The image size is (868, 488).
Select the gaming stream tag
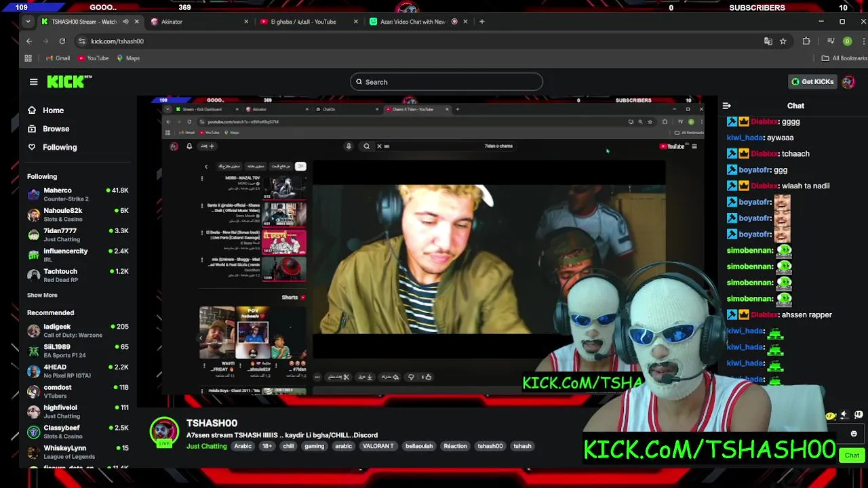click(314, 446)
